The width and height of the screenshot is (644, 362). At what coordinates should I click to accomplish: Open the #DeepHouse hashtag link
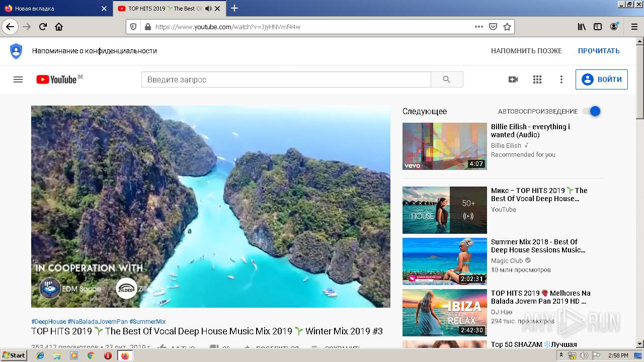[x=48, y=322]
